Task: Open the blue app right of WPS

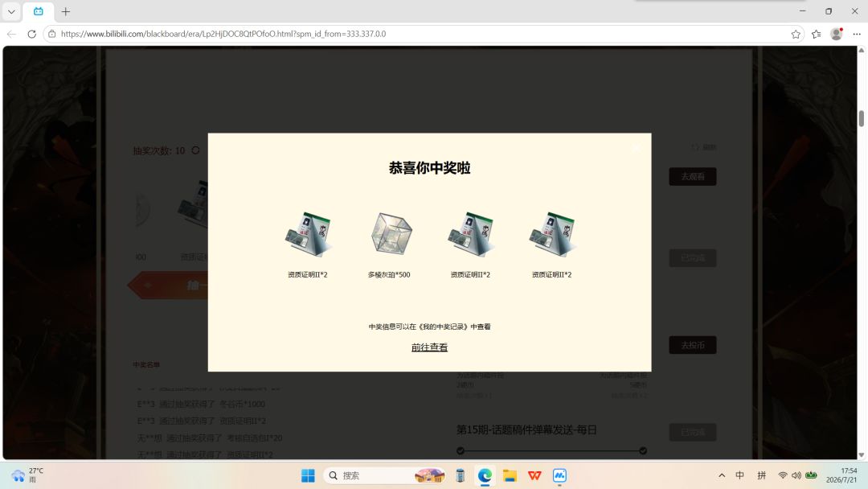Action: [559, 475]
